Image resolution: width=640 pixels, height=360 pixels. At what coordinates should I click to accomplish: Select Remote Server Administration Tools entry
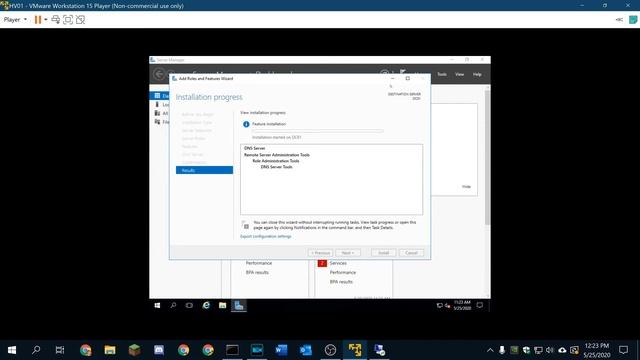[277, 155]
